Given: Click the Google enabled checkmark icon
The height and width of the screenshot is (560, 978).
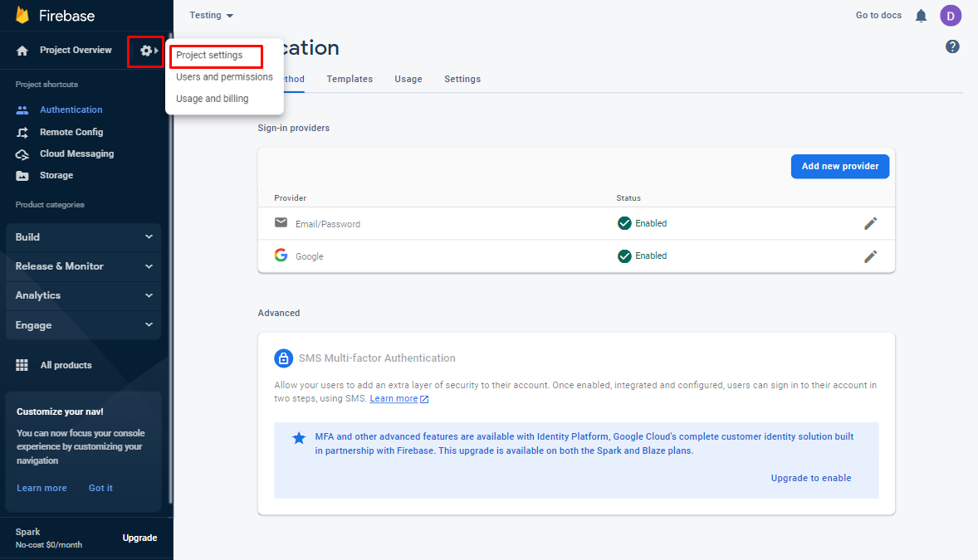Looking at the screenshot, I should pyautogui.click(x=624, y=256).
